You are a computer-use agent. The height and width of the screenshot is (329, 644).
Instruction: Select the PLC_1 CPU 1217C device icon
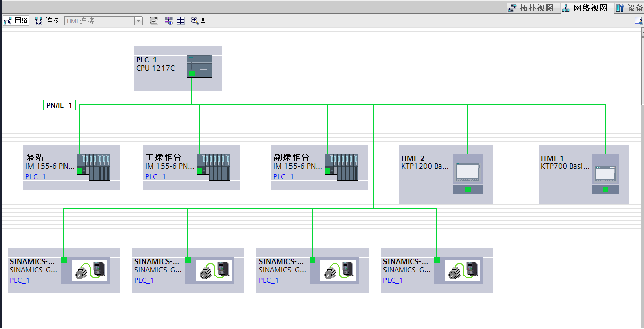[x=200, y=66]
